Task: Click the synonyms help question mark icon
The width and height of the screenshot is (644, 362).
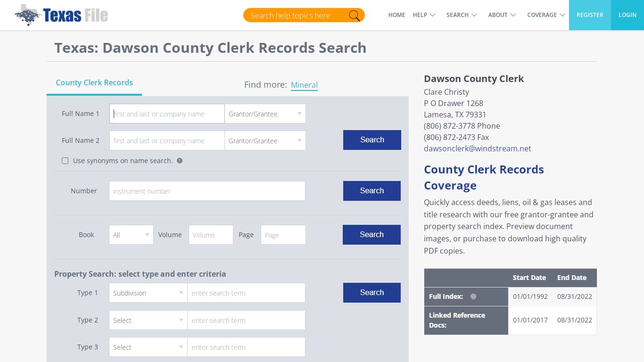Action: point(180,161)
